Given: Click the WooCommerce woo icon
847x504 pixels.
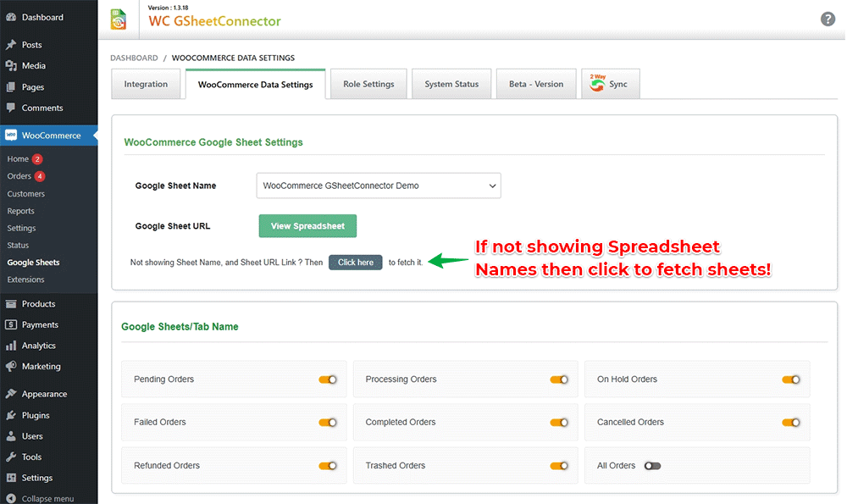Looking at the screenshot, I should pos(11,135).
